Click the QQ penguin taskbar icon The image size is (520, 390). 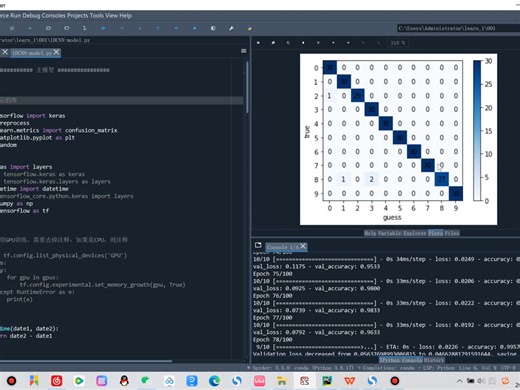tap(124, 381)
